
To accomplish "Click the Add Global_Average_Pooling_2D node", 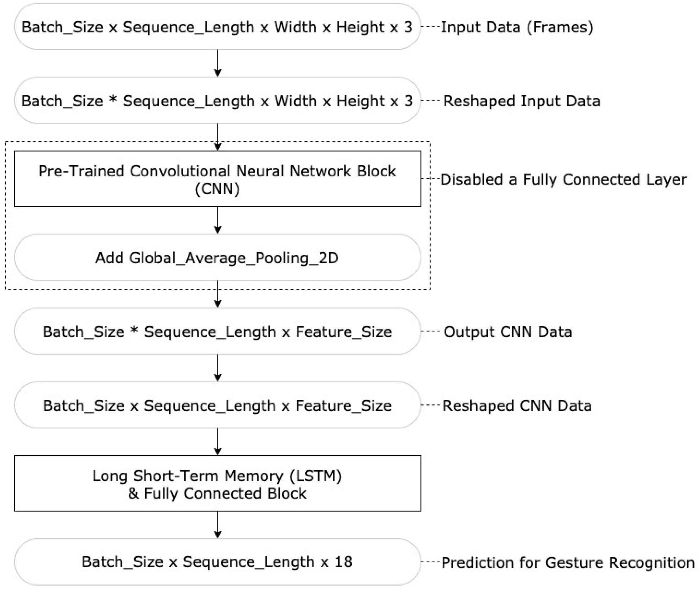I will [217, 257].
